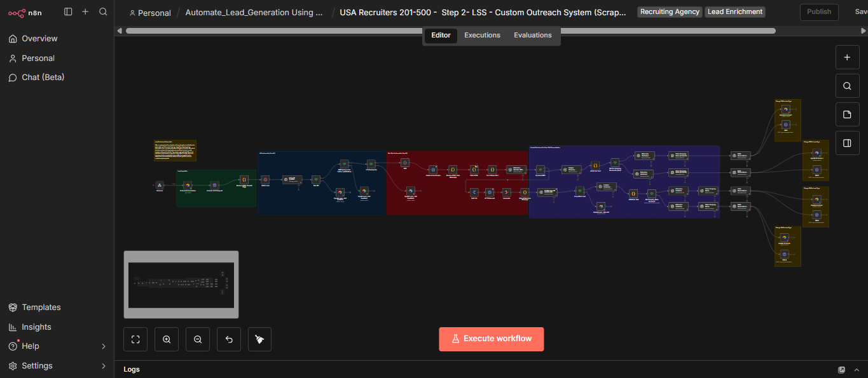Open search from the sidebar header magnifier
868x378 pixels.
tap(103, 11)
